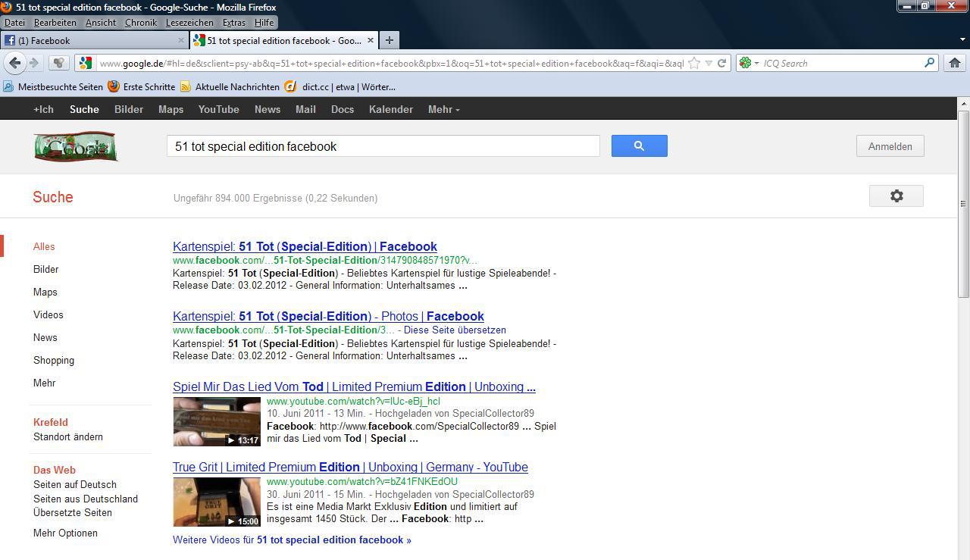Open the Bearbeiten menu
Image resolution: width=970 pixels, height=560 pixels.
point(55,23)
